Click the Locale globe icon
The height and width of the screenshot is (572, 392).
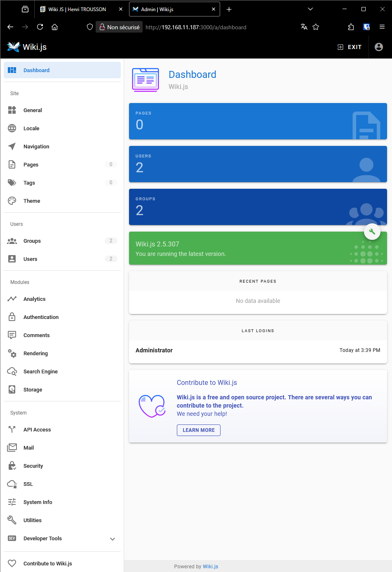pos(12,128)
